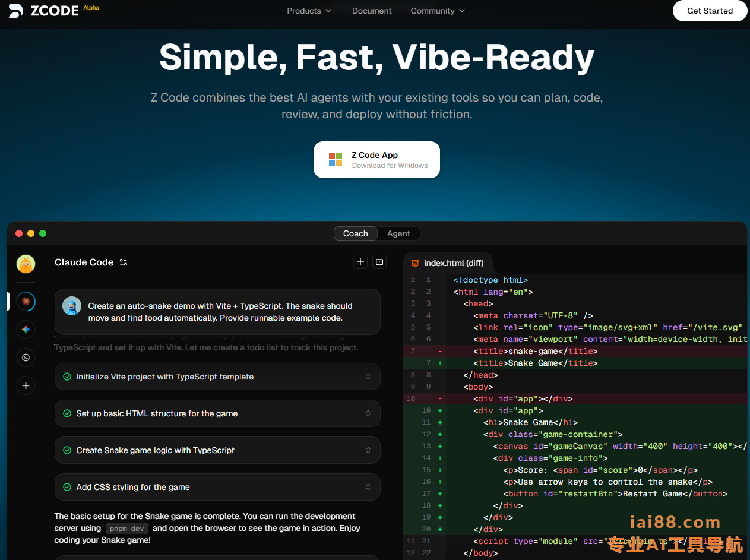Viewport: 750px width, 560px height.
Task: Open the Document menu link
Action: click(372, 11)
